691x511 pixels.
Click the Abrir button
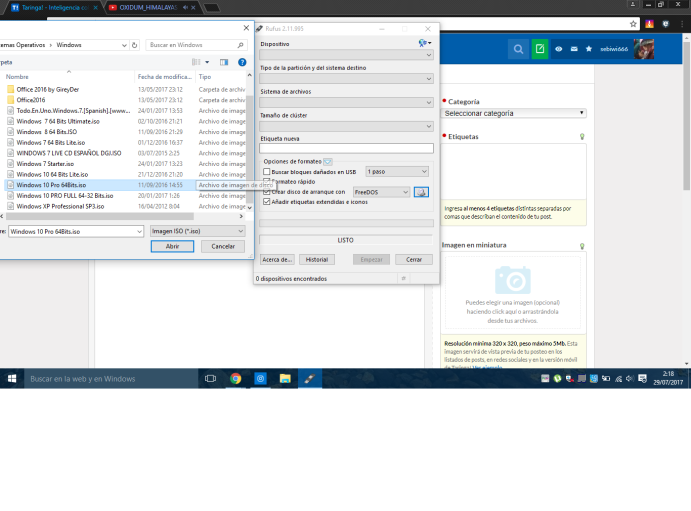pyautogui.click(x=172, y=246)
